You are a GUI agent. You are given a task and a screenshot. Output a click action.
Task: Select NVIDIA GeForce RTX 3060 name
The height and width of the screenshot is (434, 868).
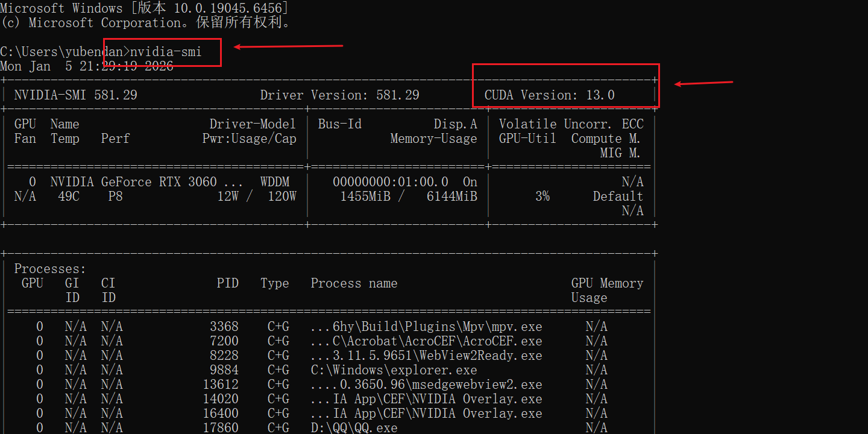click(x=146, y=182)
